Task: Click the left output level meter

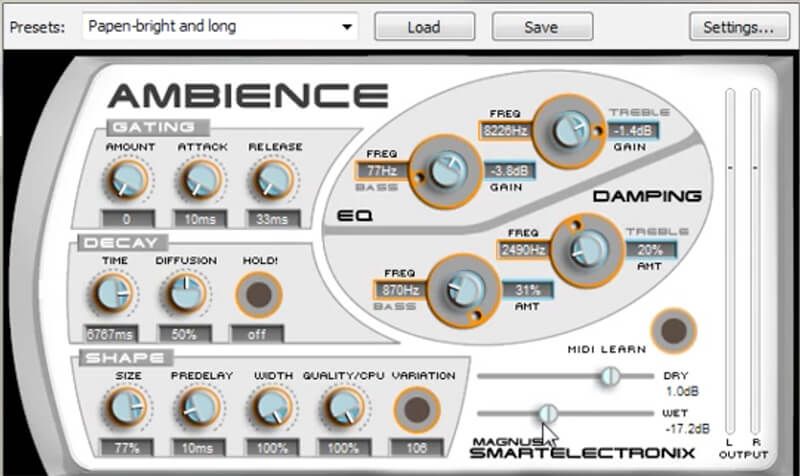Action: (730, 261)
